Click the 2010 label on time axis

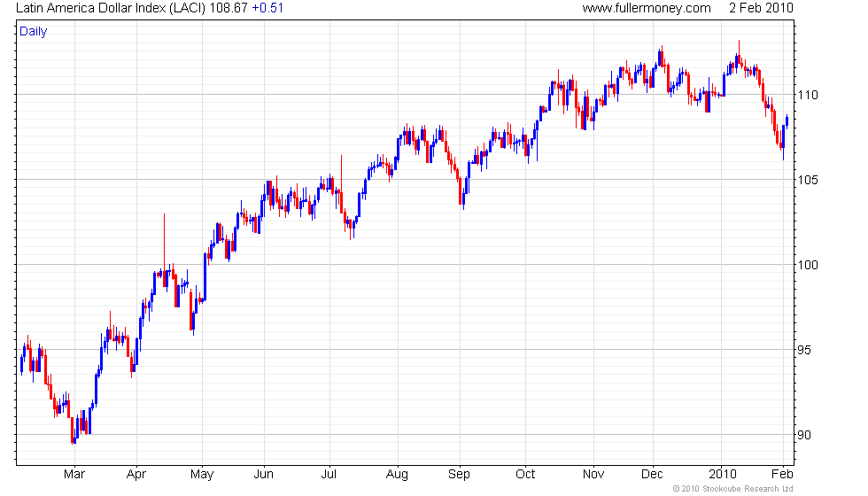tap(723, 475)
